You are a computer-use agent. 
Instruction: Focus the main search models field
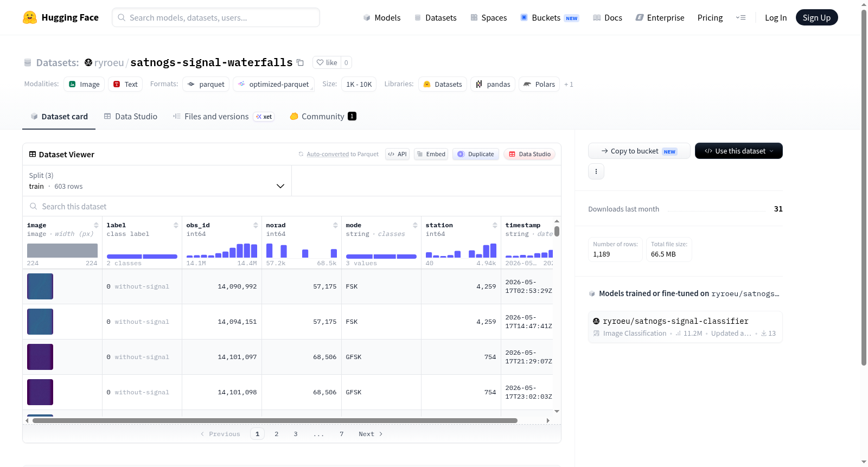216,17
